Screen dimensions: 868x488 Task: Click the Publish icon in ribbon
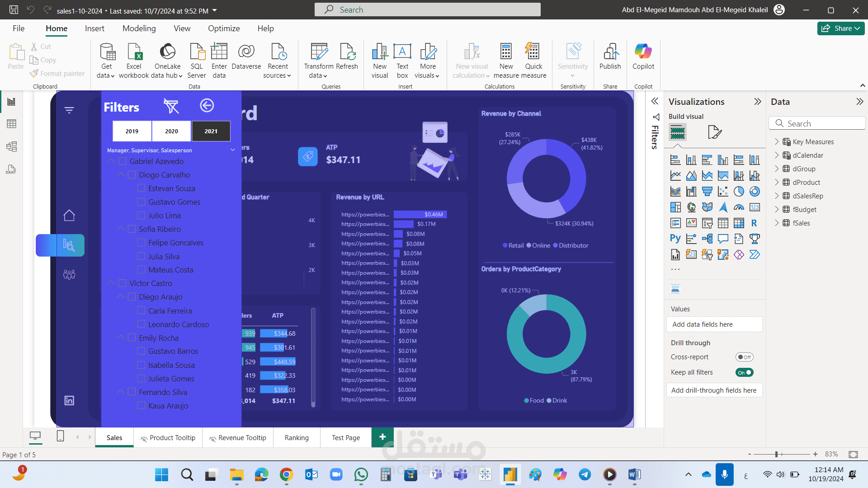[x=610, y=52]
